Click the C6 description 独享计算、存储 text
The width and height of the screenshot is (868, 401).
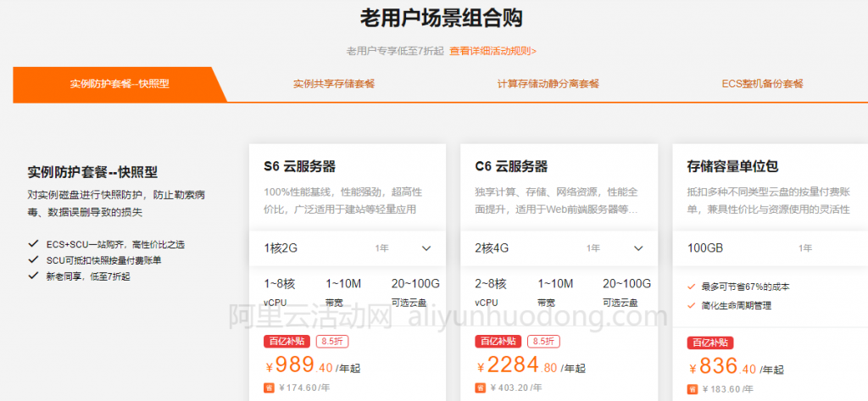point(556,201)
